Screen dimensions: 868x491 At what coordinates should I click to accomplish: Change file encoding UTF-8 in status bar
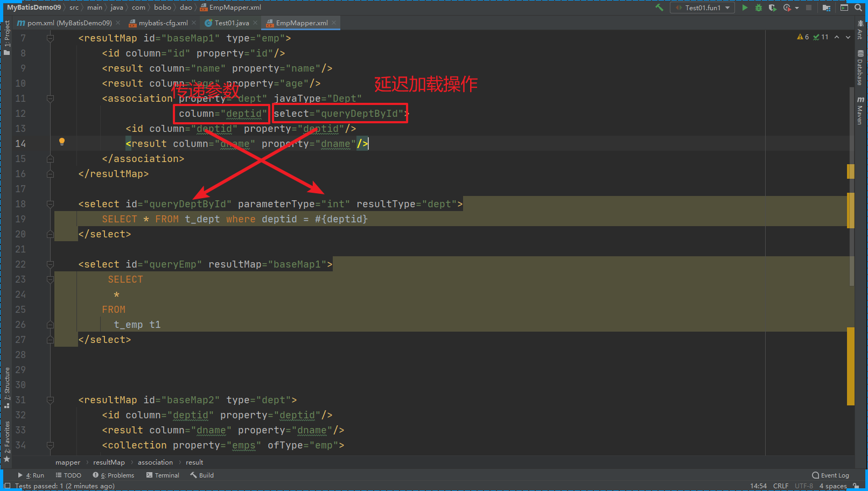click(x=804, y=486)
